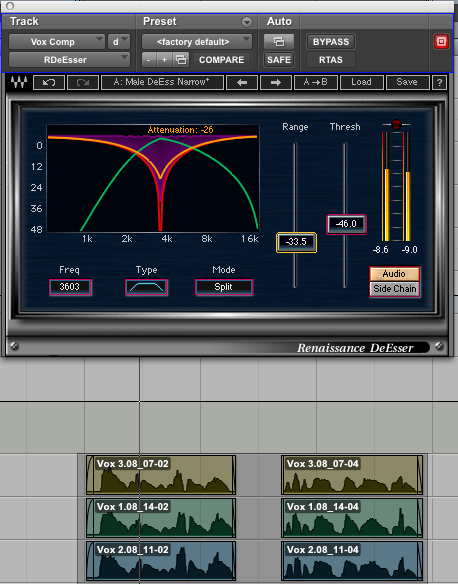Open the Vox Comp track selector
Image resolution: width=458 pixels, height=584 pixels.
(57, 42)
